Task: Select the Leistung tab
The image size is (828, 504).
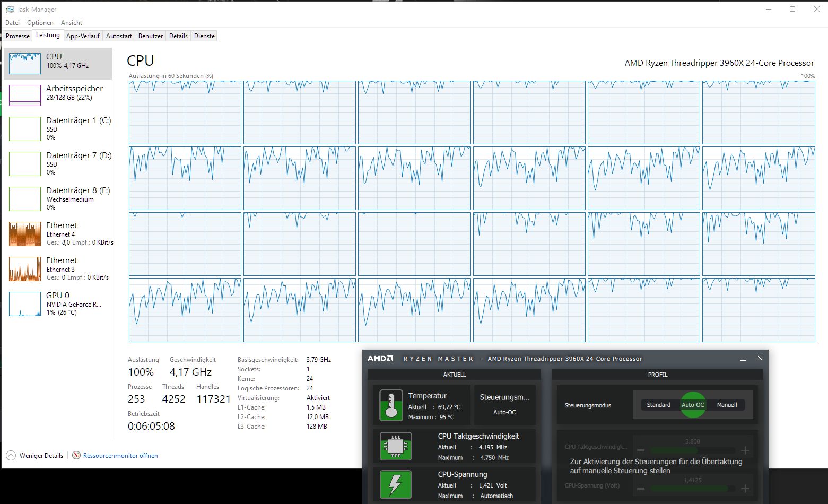Action: tap(48, 35)
